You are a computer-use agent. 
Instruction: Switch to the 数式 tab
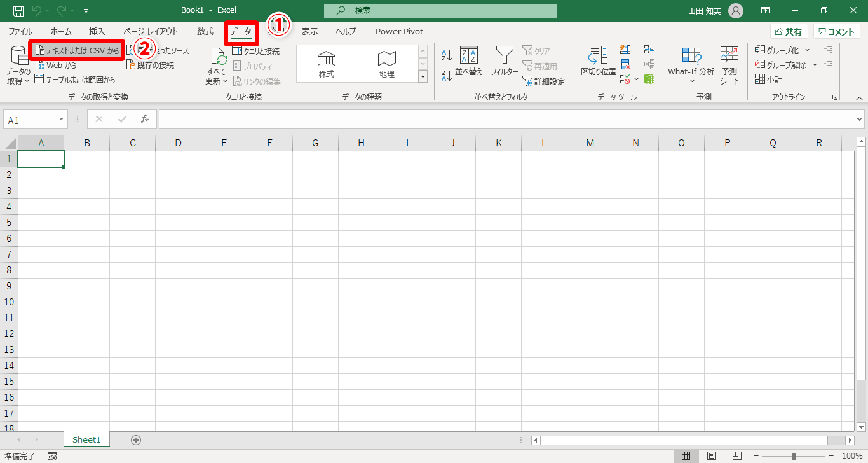[x=205, y=31]
